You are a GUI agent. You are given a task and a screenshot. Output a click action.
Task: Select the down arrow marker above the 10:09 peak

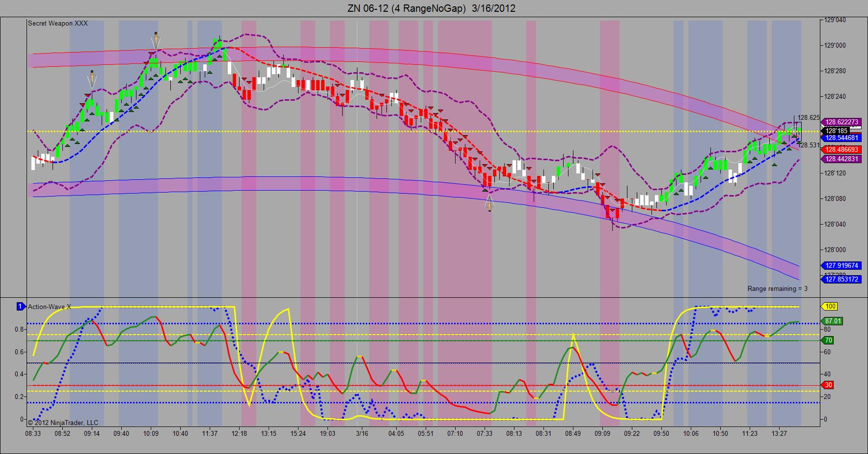[156, 41]
